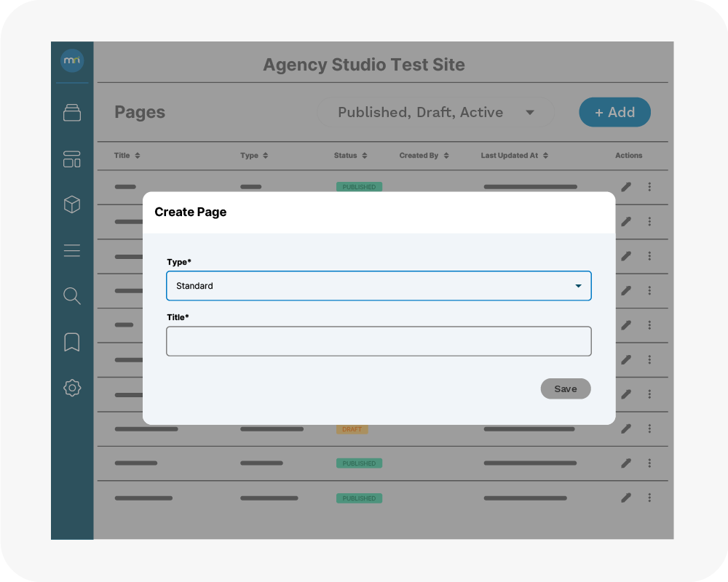Screen dimensions: 728x582
Task: Sort by Created By column header
Action: 424,156
